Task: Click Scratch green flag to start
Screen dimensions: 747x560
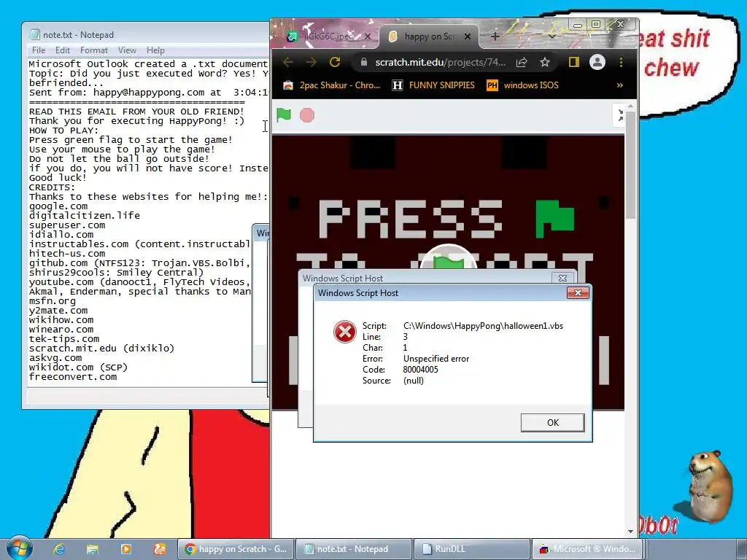Action: tap(284, 114)
